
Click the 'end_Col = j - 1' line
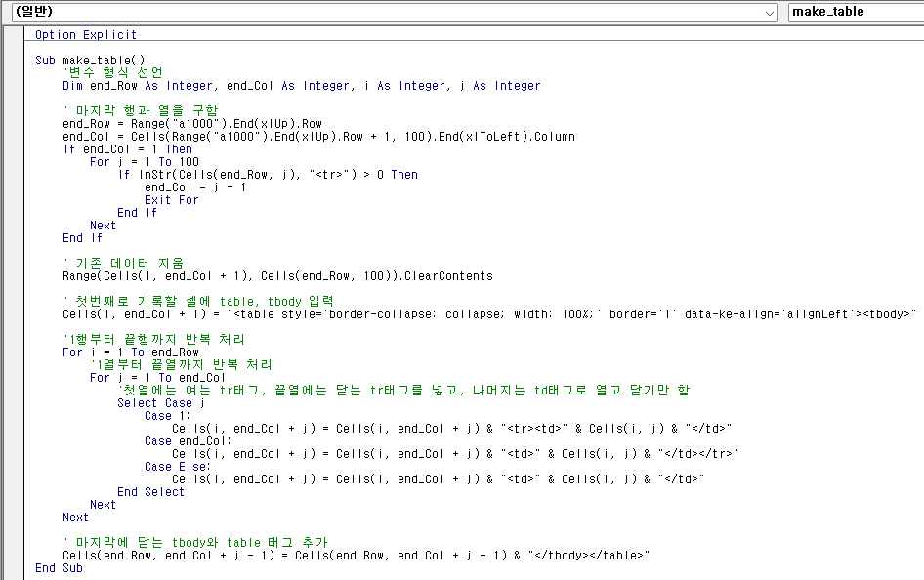[x=195, y=187]
